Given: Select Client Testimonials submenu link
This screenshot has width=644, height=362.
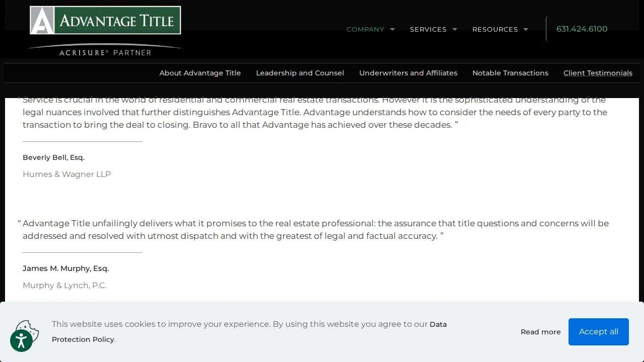Looking at the screenshot, I should pyautogui.click(x=598, y=73).
